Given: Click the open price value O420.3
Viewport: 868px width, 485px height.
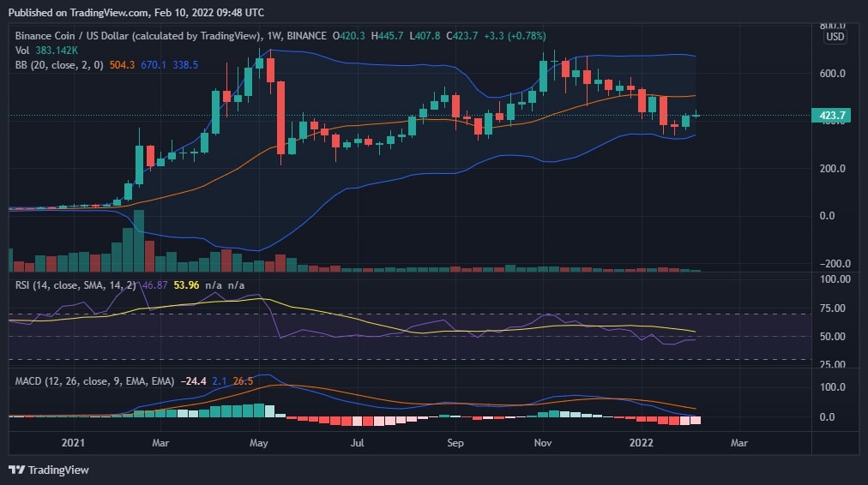Looking at the screenshot, I should 348,36.
